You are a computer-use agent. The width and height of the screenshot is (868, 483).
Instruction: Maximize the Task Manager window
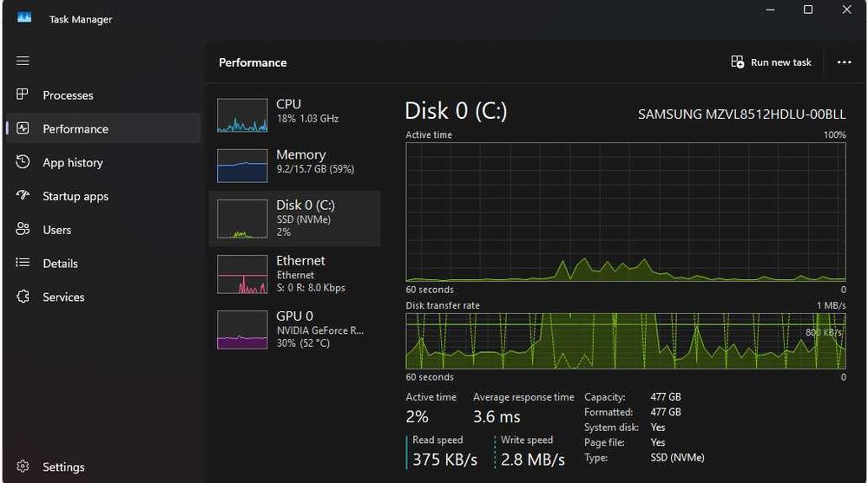click(808, 10)
